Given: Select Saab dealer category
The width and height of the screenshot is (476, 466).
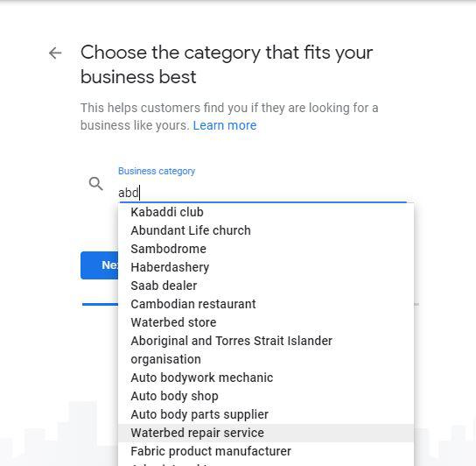Looking at the screenshot, I should (266, 286).
